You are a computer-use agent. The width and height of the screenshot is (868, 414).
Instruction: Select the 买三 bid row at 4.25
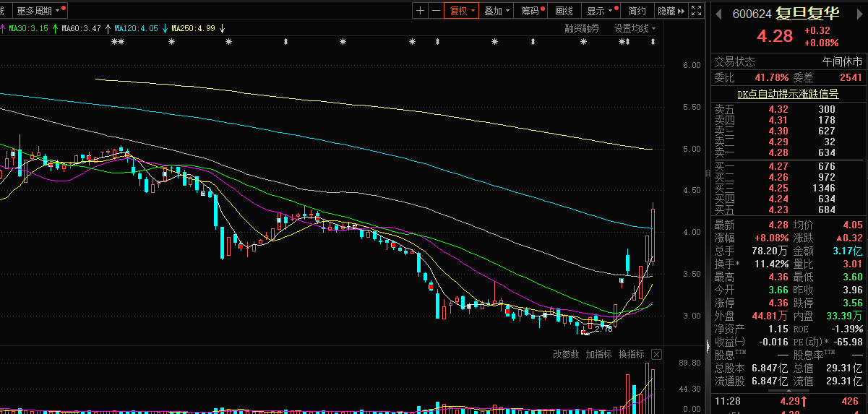click(788, 188)
